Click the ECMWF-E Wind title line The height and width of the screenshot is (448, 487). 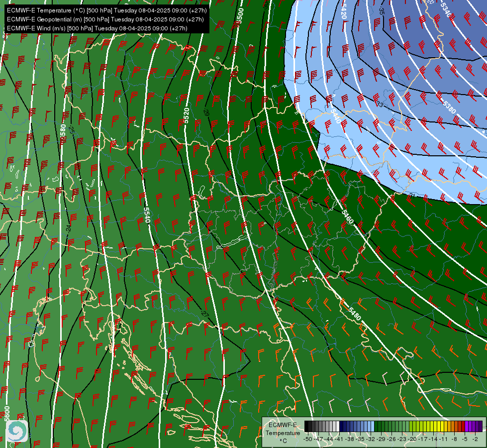coord(97,28)
